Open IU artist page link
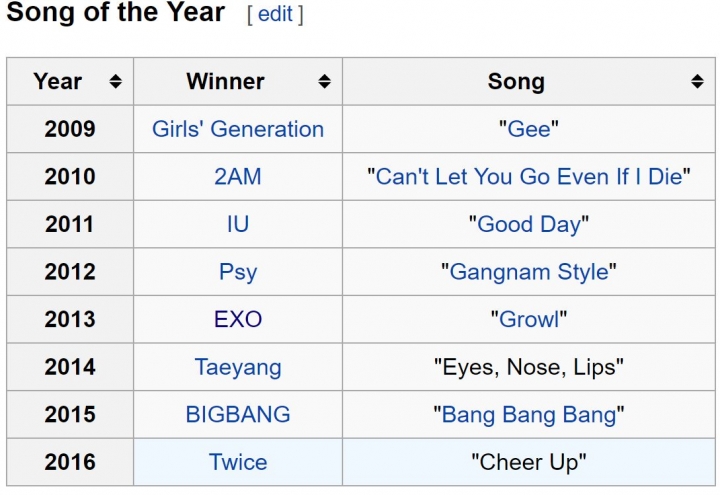This screenshot has width=720, height=495. [x=238, y=224]
